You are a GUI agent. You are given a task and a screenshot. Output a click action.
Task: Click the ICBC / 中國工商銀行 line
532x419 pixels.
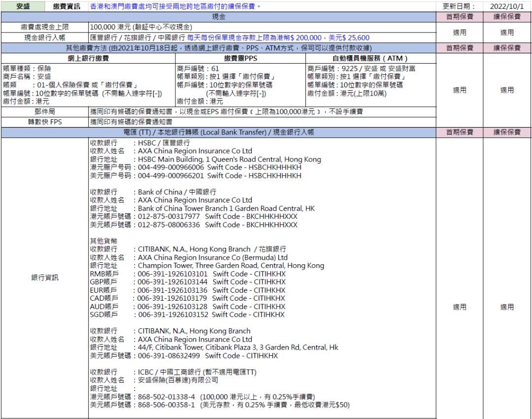(x=173, y=372)
